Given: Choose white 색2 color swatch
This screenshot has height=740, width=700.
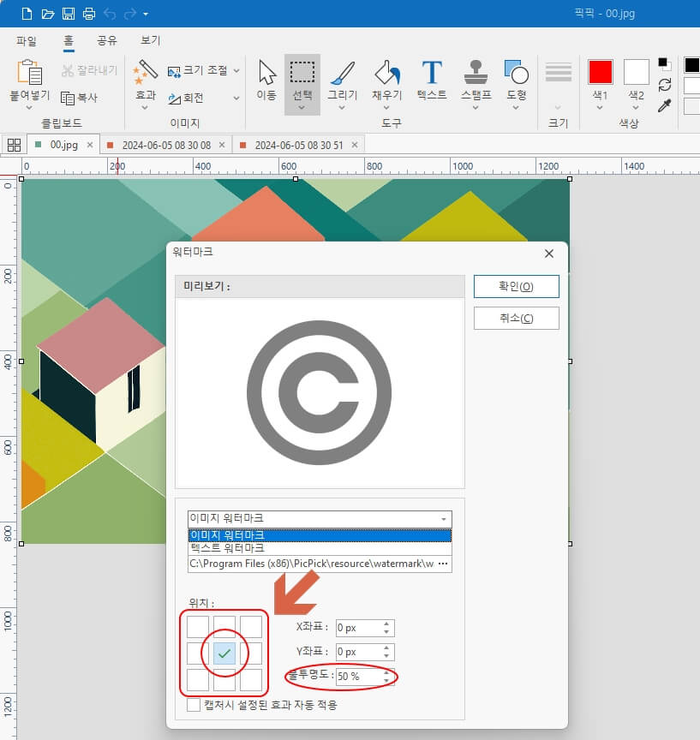Looking at the screenshot, I should coord(637,72).
